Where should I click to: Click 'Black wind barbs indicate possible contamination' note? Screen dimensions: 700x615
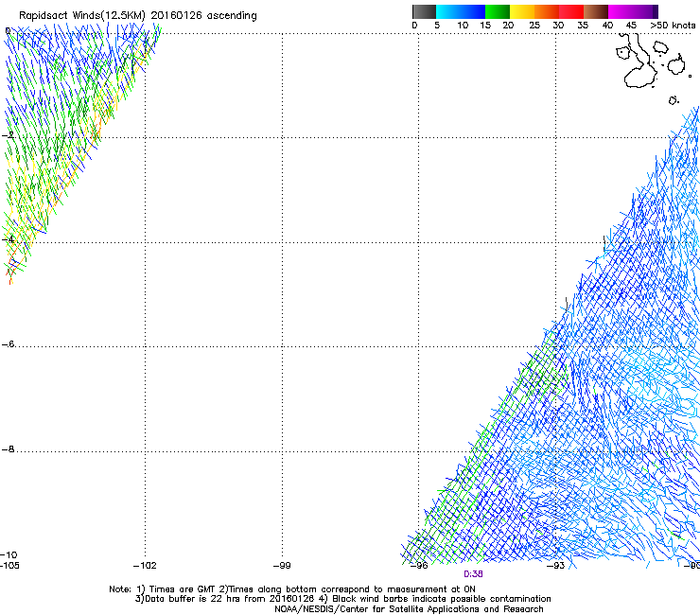(x=442, y=599)
